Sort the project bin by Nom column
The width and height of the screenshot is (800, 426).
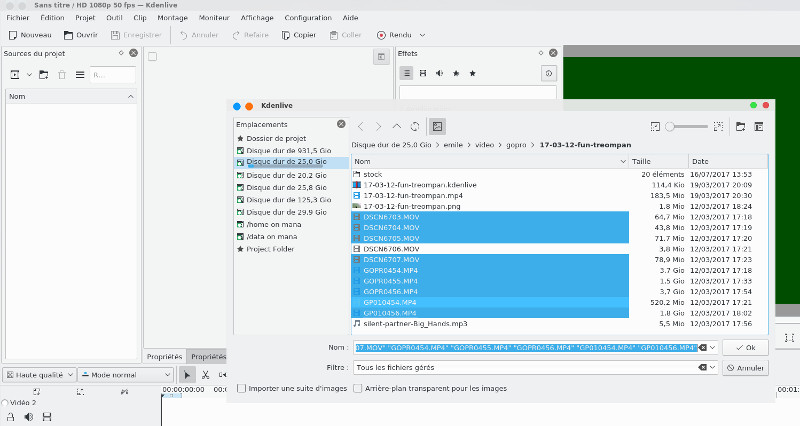coord(71,96)
